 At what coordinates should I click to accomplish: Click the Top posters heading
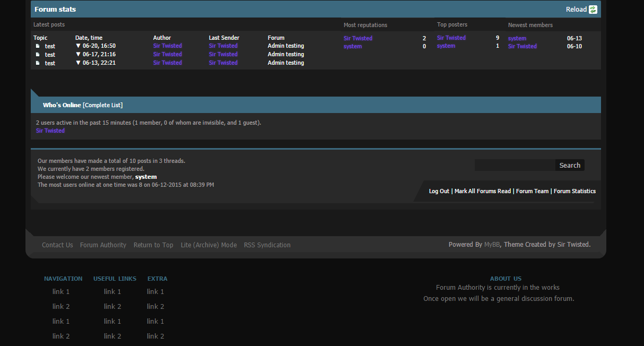[452, 24]
